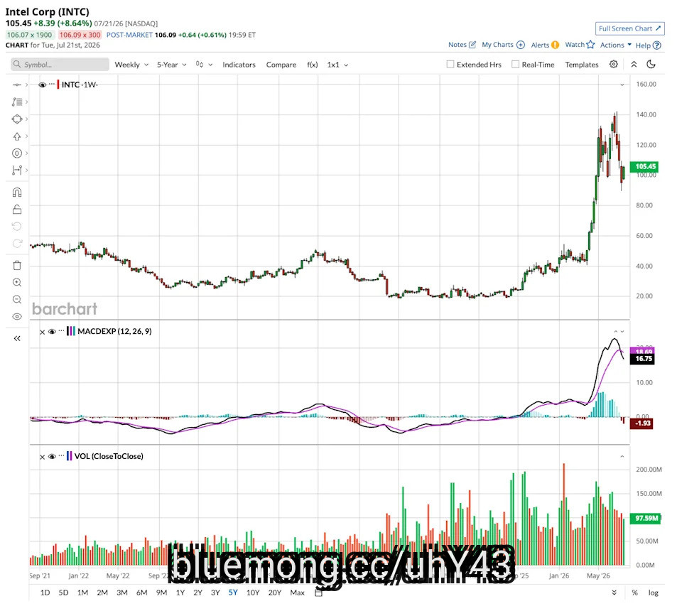Click the INTC red color swatch
This screenshot has height=616, width=682.
pyautogui.click(x=58, y=85)
